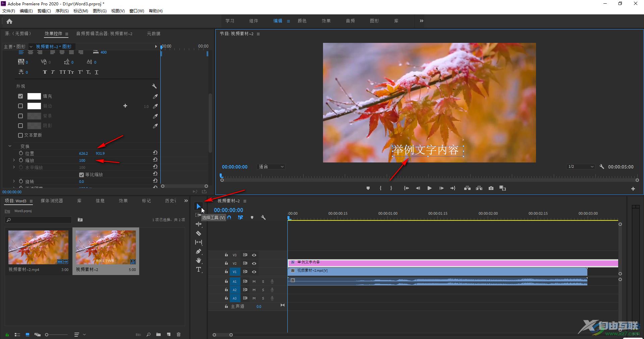Select the Slip tool

pos(199,242)
